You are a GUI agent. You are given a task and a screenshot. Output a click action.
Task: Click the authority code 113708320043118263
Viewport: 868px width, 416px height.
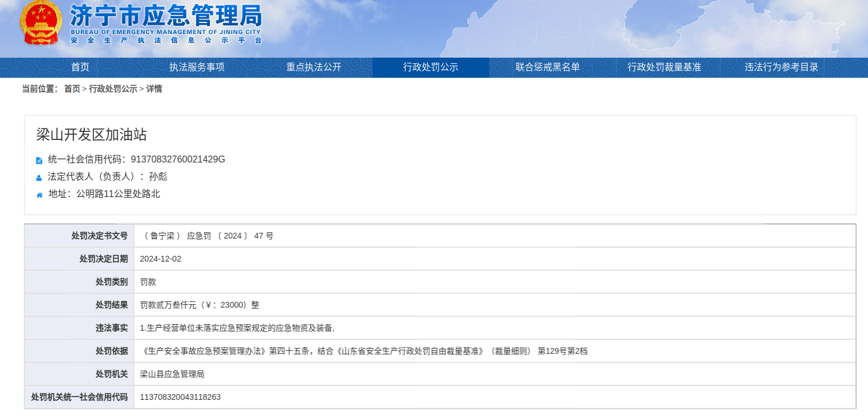(181, 397)
